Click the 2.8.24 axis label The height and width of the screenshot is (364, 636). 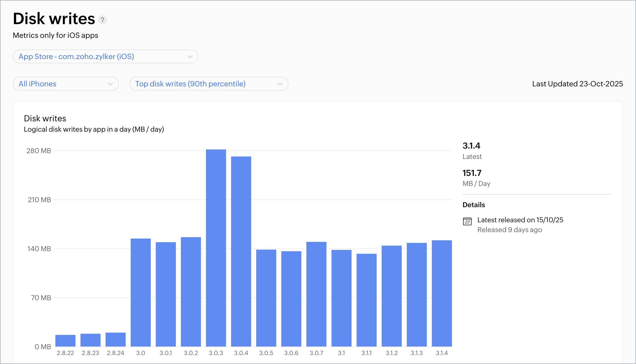pyautogui.click(x=115, y=353)
